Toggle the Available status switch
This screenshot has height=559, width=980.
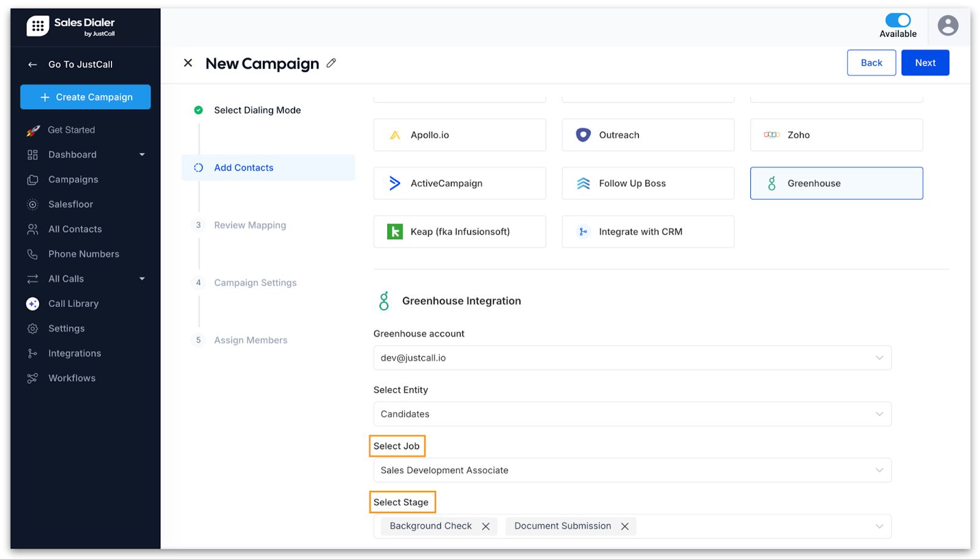(898, 20)
